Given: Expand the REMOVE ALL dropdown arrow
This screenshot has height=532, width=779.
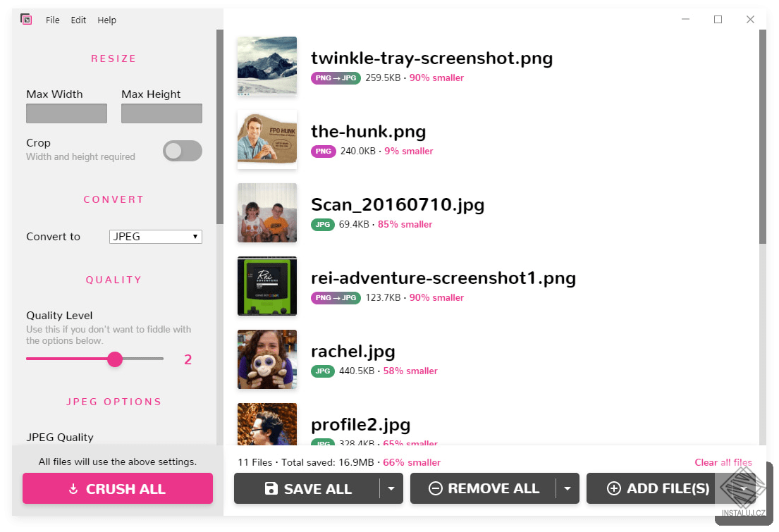Looking at the screenshot, I should click(568, 489).
